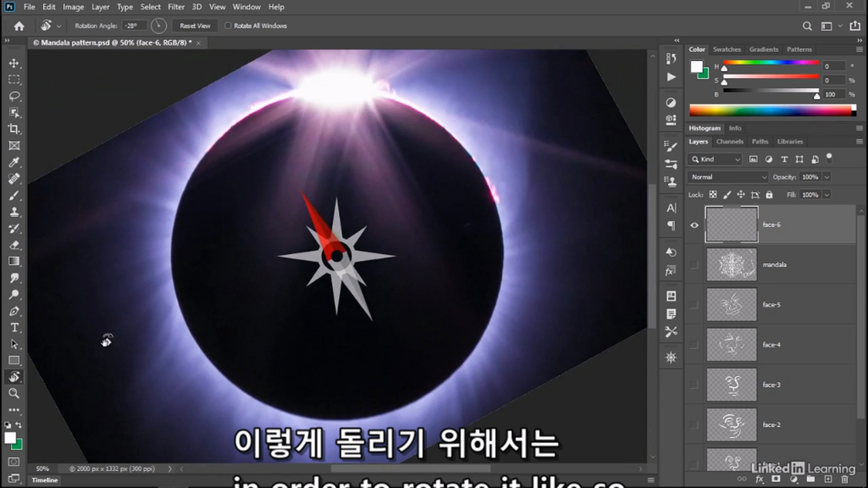
Task: Toggle lock all padlock icon
Action: [769, 195]
